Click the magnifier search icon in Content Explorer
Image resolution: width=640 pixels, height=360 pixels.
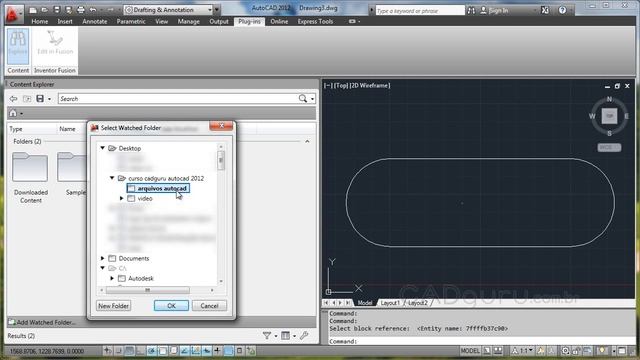[302, 98]
